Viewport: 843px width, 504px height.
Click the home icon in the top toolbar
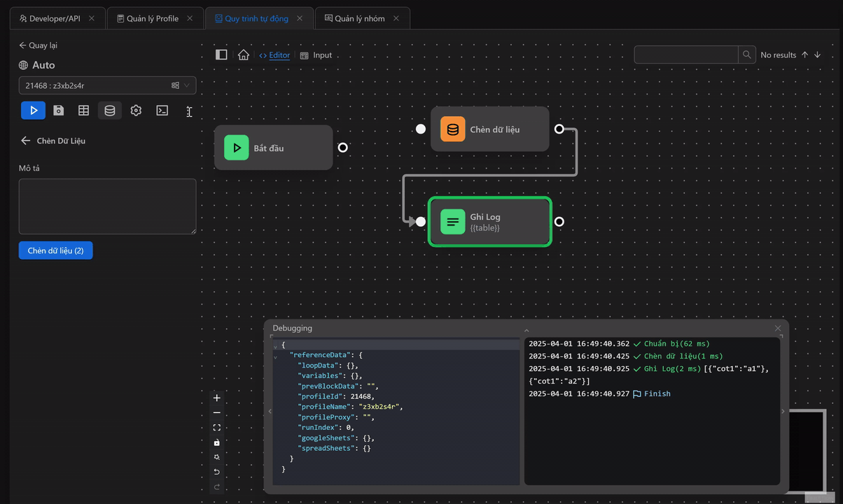tap(243, 55)
